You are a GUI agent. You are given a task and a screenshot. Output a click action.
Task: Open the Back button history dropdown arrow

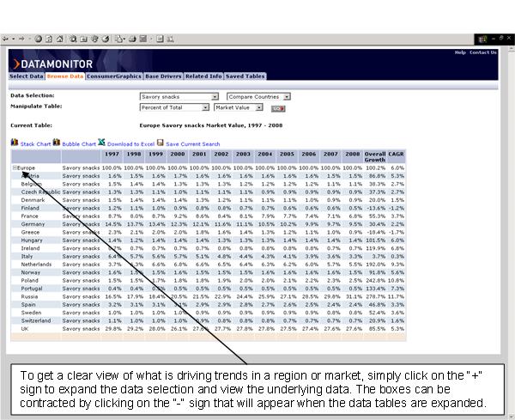14,39
